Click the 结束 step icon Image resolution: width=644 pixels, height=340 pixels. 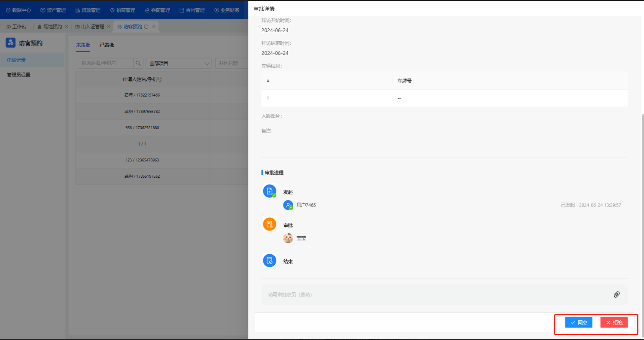pos(269,261)
